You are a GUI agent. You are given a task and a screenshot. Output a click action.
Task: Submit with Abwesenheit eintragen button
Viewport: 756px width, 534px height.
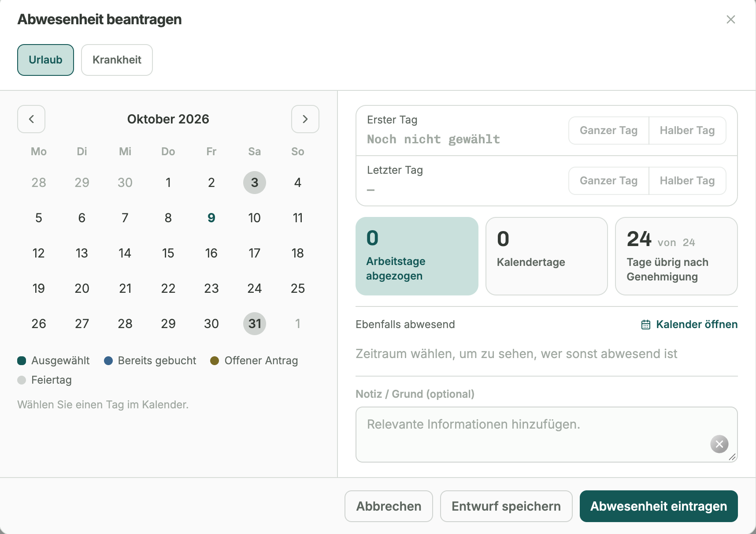pos(659,506)
